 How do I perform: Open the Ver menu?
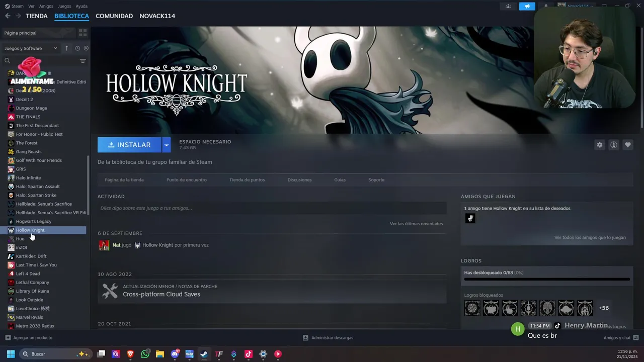31,6
